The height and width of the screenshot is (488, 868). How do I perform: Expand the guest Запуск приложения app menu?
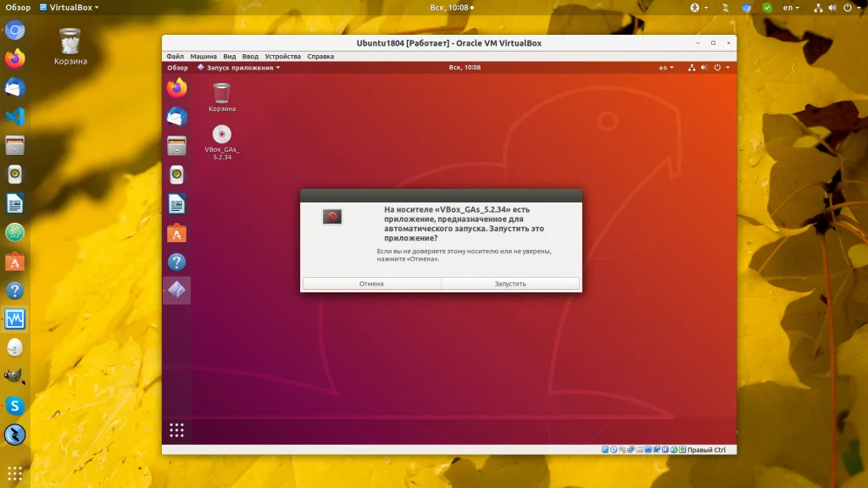[238, 68]
